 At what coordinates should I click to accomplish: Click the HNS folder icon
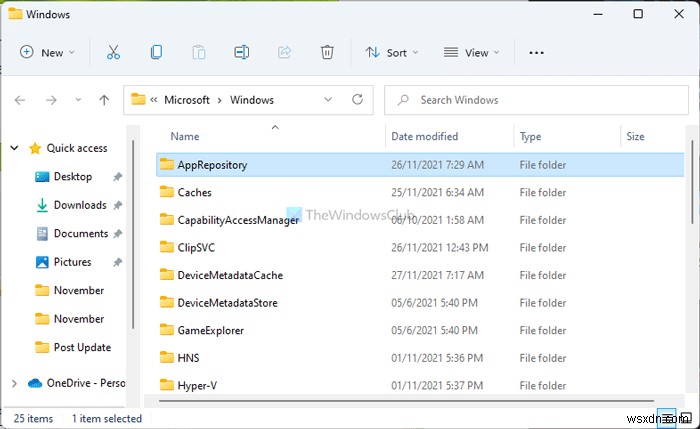(x=167, y=357)
